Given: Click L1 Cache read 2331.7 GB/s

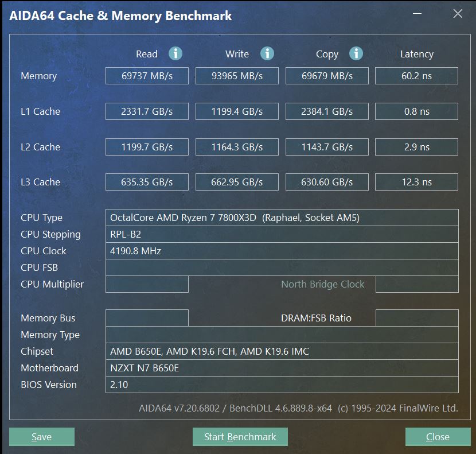Looking at the screenshot, I should [147, 111].
